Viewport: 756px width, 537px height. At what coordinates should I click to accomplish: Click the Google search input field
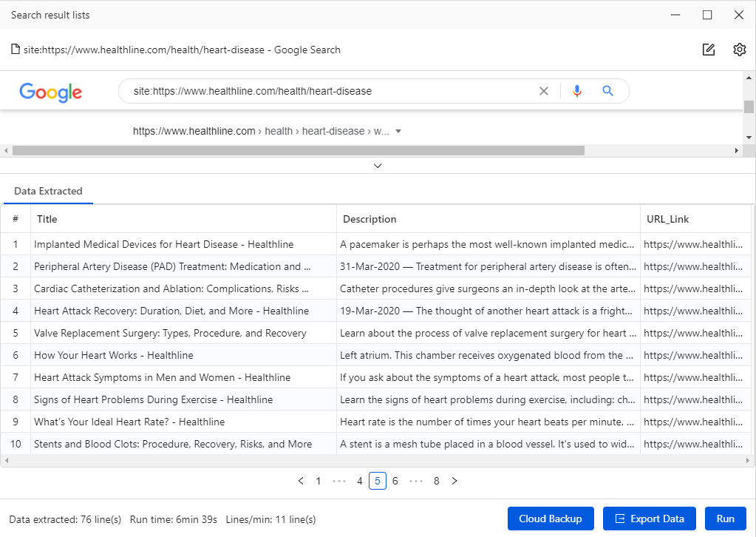333,91
